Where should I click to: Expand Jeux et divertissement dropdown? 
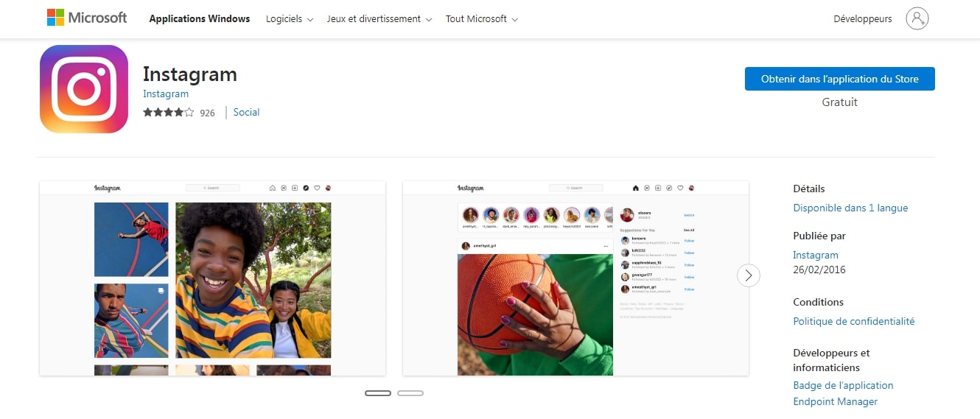(x=379, y=19)
